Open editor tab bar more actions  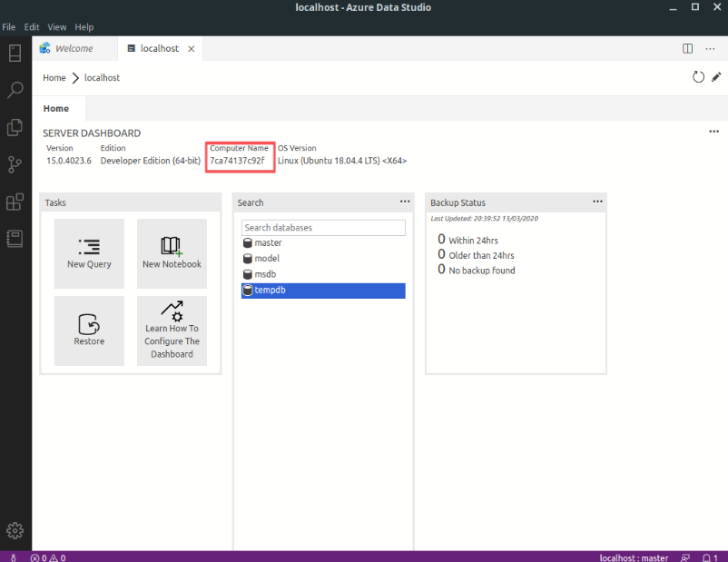[x=710, y=49]
